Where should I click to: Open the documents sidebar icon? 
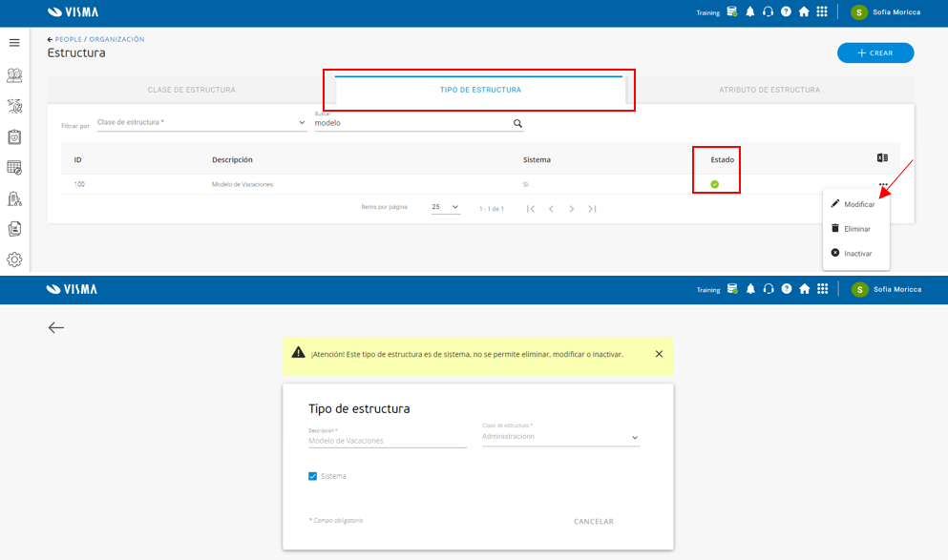point(14,229)
